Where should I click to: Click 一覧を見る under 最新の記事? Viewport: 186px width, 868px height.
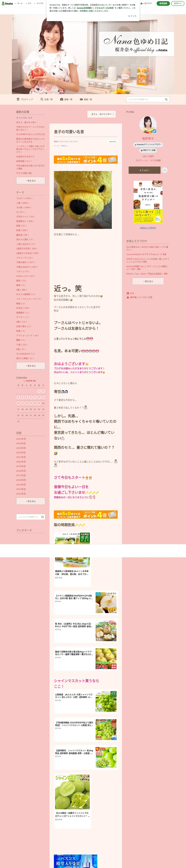pyautogui.click(x=31, y=181)
